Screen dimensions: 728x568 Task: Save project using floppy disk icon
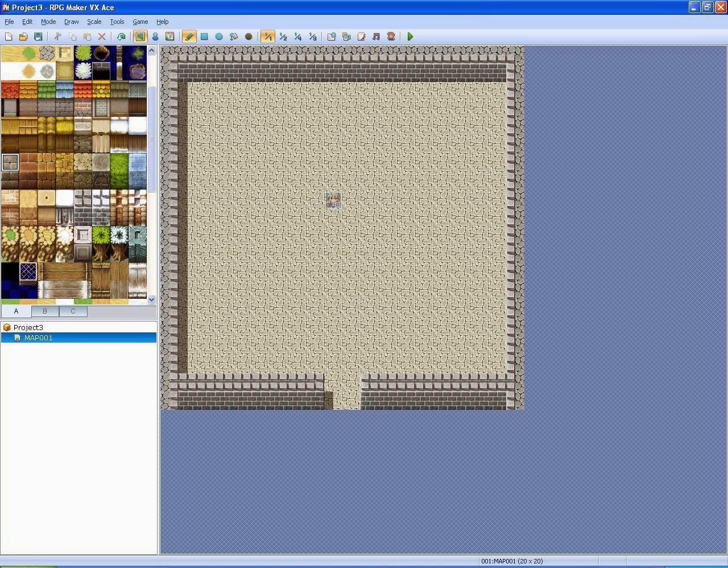38,36
